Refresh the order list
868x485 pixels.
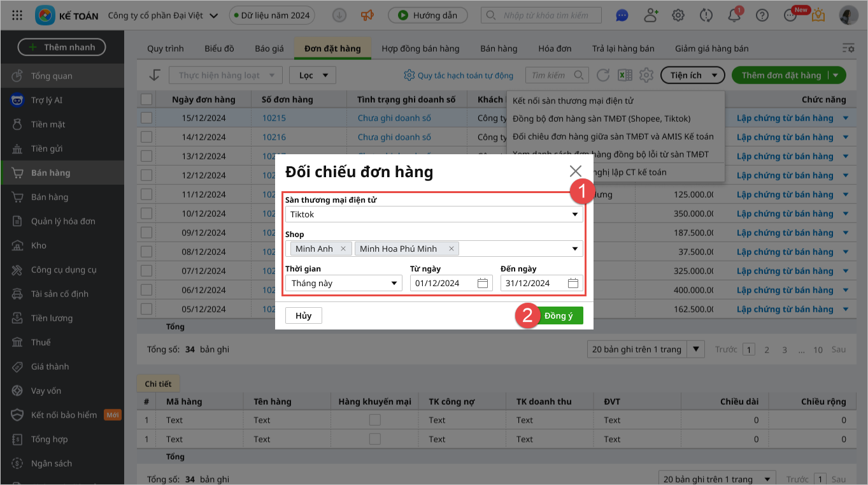pos(603,75)
